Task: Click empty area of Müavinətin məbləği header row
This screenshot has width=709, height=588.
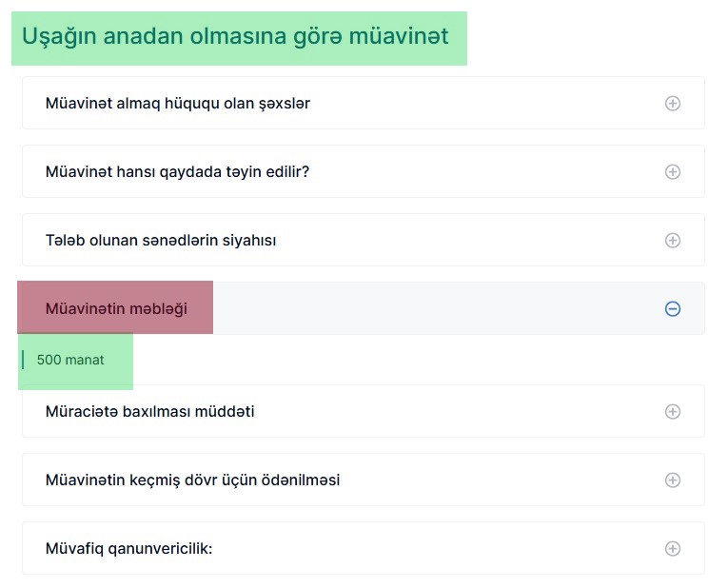Action: [429, 308]
